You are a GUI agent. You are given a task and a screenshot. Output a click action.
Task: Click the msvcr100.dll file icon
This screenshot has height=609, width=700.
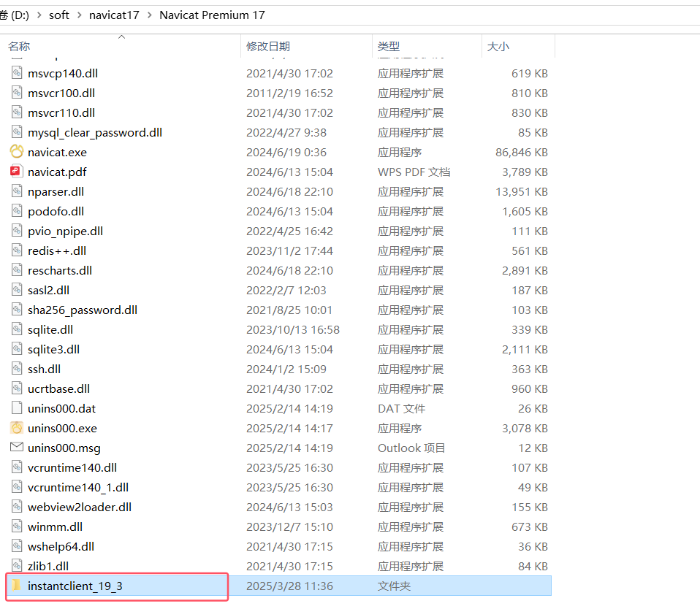click(x=17, y=92)
